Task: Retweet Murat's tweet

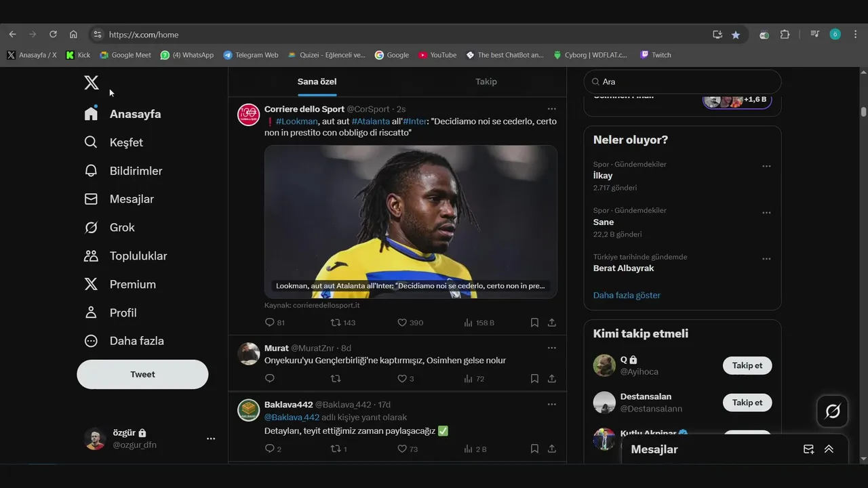Action: 336,379
